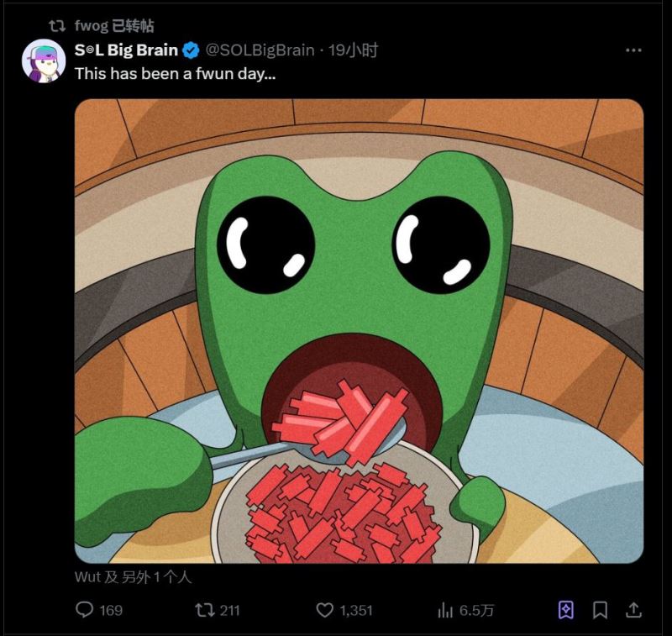Image resolution: width=672 pixels, height=636 pixels.
Task: Click the small repost icon beside fwog
Action: click(x=57, y=26)
